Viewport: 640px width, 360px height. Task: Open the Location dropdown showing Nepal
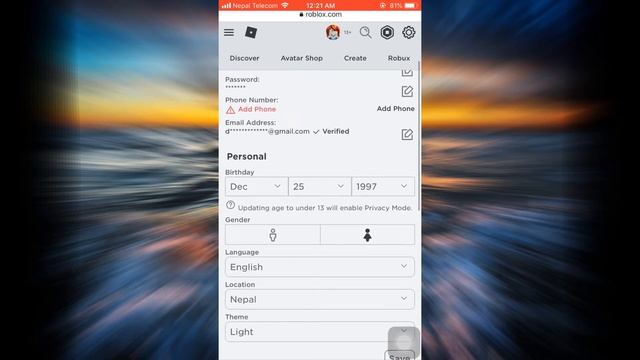(320, 299)
